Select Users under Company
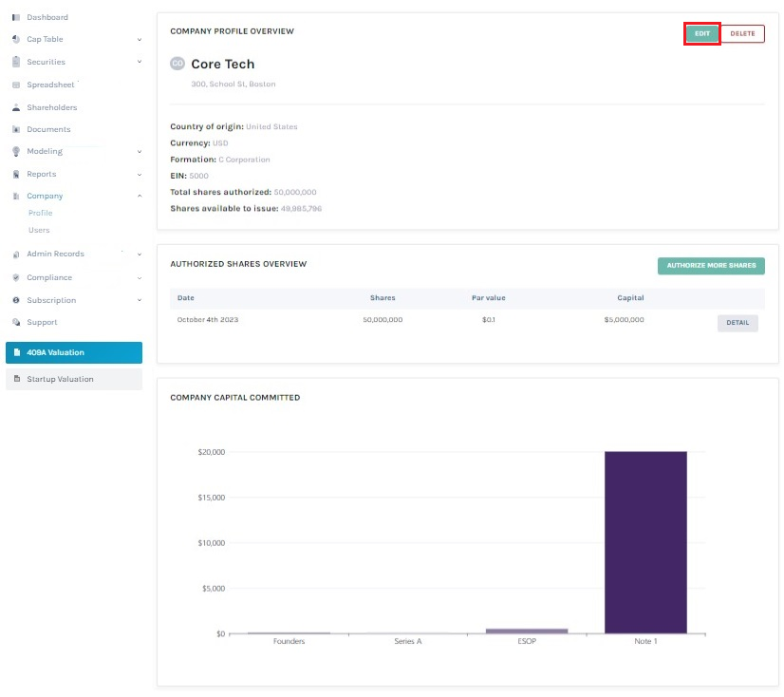 click(39, 230)
